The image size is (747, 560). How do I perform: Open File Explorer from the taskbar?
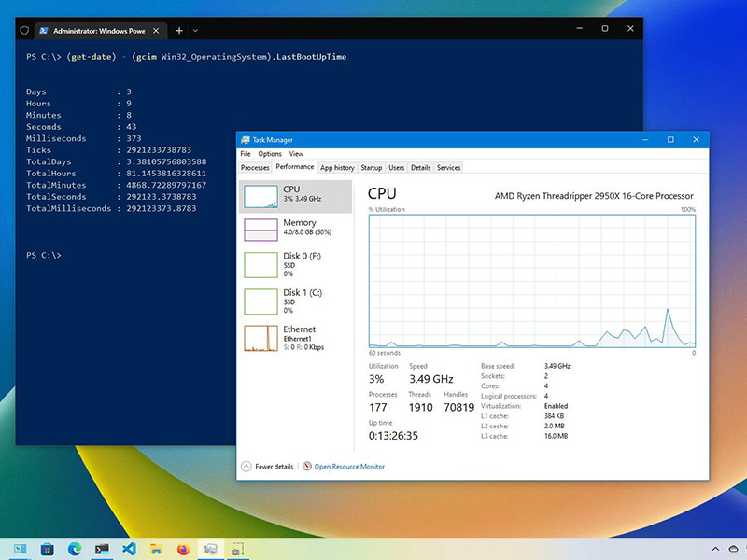coord(156,549)
